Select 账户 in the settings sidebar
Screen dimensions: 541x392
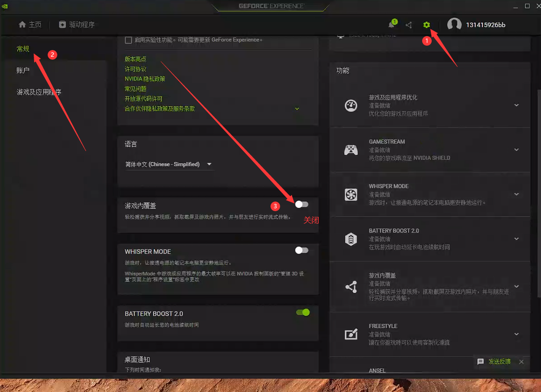point(23,70)
